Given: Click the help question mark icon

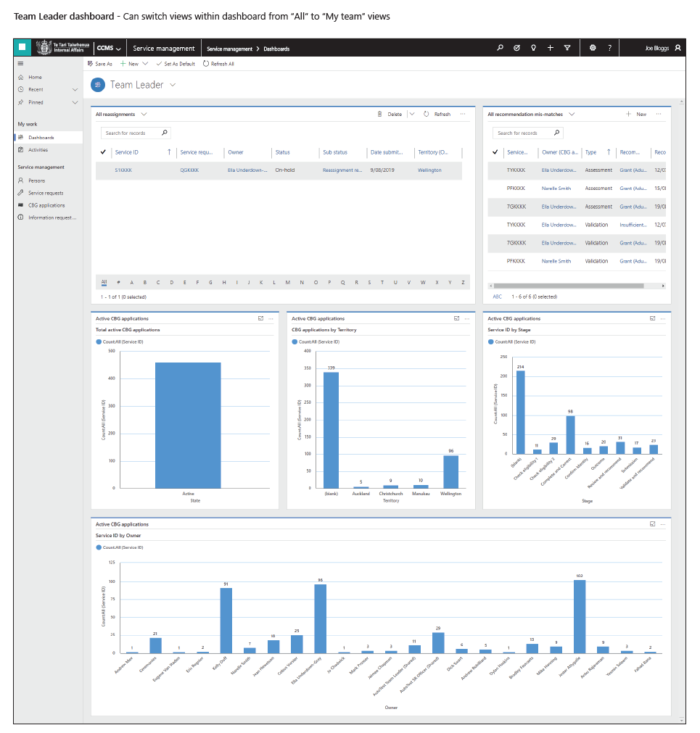Looking at the screenshot, I should click(609, 48).
